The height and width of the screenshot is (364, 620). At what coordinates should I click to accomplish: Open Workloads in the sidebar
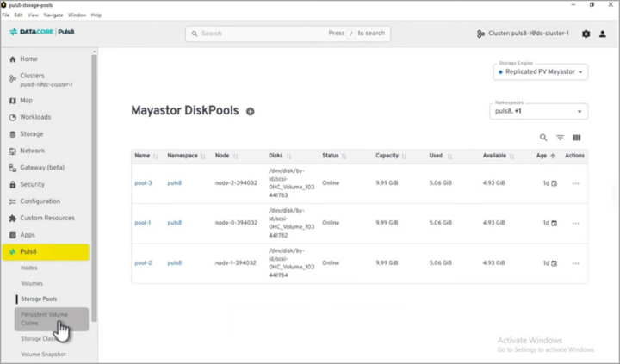pyautogui.click(x=35, y=117)
